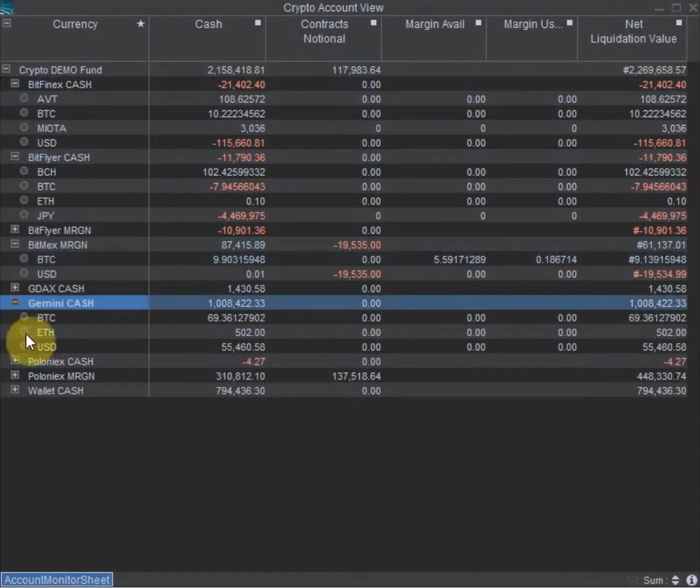Select the MIOTA radio button
The image size is (700, 588).
pos(24,127)
